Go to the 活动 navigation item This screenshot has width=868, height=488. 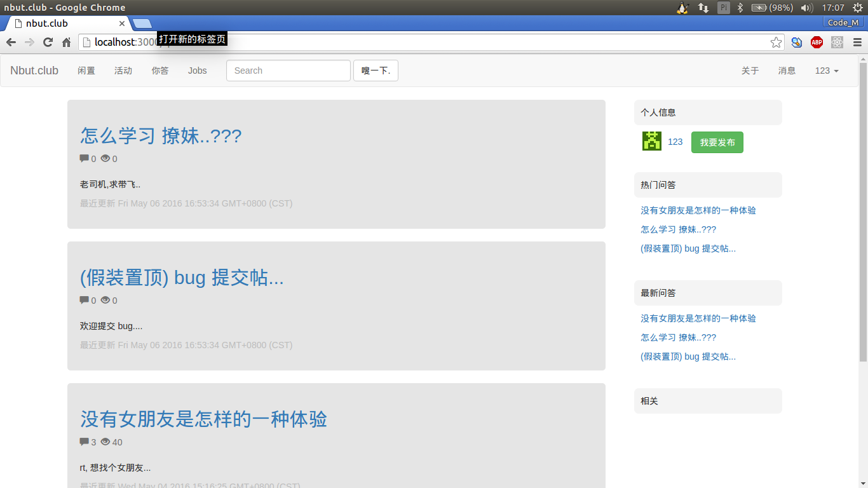coord(123,71)
